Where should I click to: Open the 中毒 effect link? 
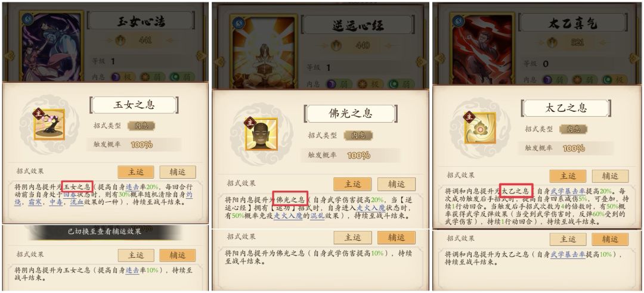[x=56, y=202]
